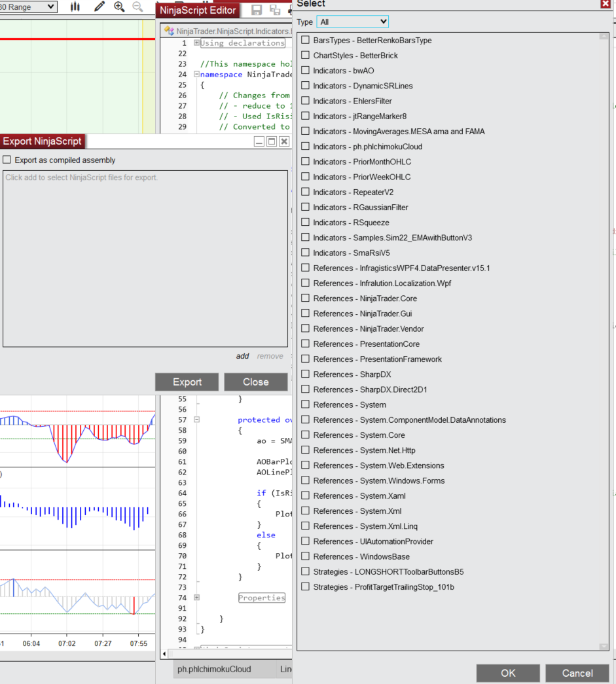Check References - NinjaTrader.Core
The image size is (616, 684).
click(306, 298)
